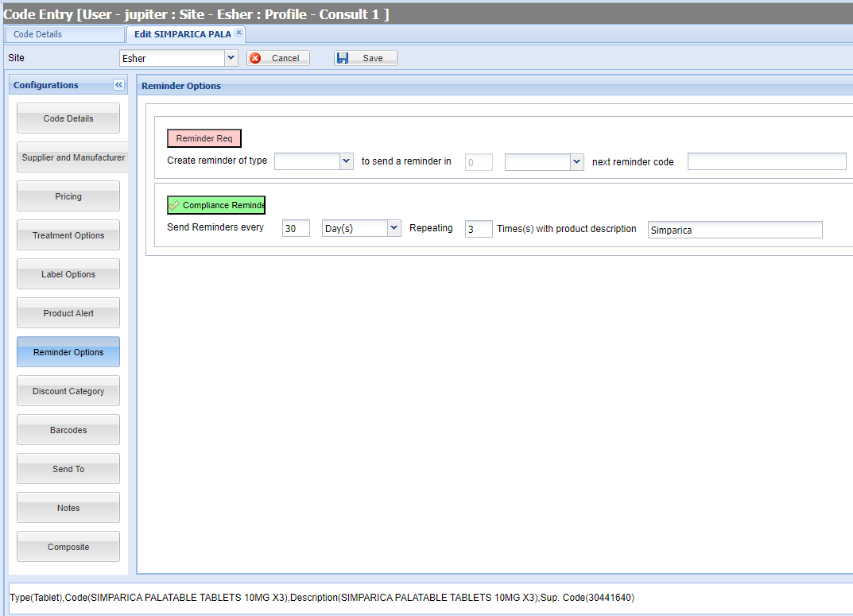Open Barcodes section
The height and width of the screenshot is (616, 853).
[x=68, y=430]
